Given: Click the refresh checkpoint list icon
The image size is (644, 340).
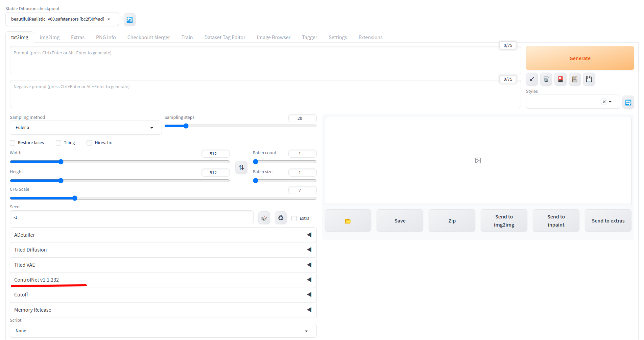Looking at the screenshot, I should tap(129, 19).
